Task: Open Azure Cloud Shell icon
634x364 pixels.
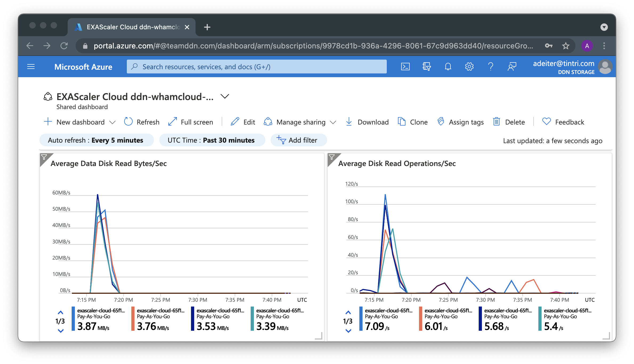Action: 405,67
